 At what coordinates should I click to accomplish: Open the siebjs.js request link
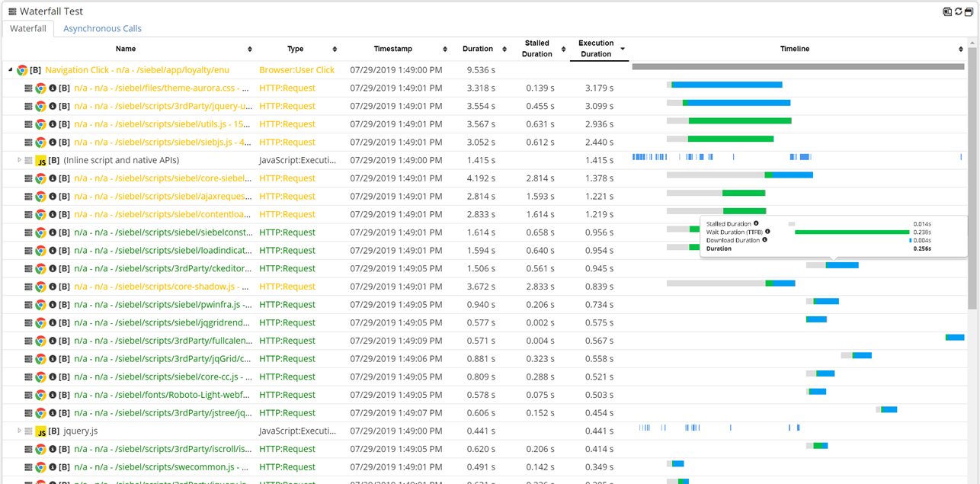tap(162, 143)
